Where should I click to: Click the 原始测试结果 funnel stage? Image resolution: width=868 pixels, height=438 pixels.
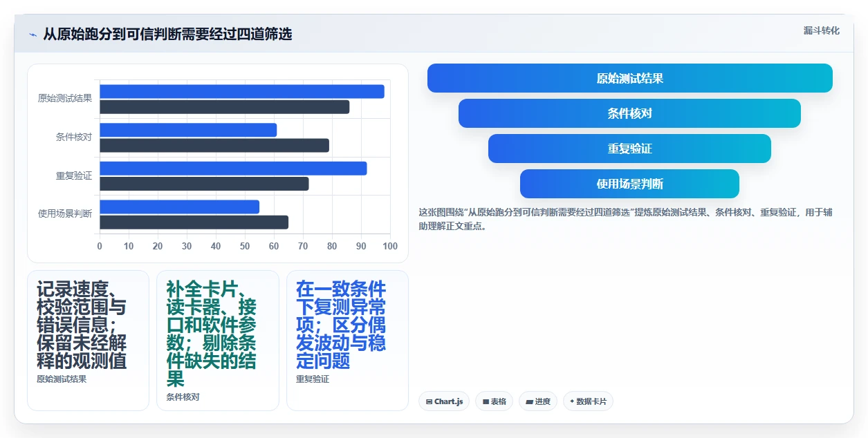pos(630,78)
